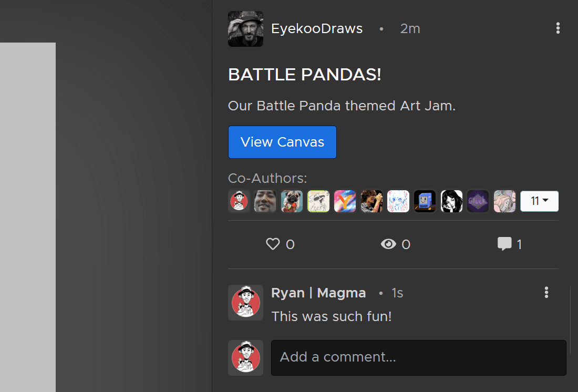Select the blue robot cube co-author avatar
This screenshot has height=392, width=578.
point(425,201)
